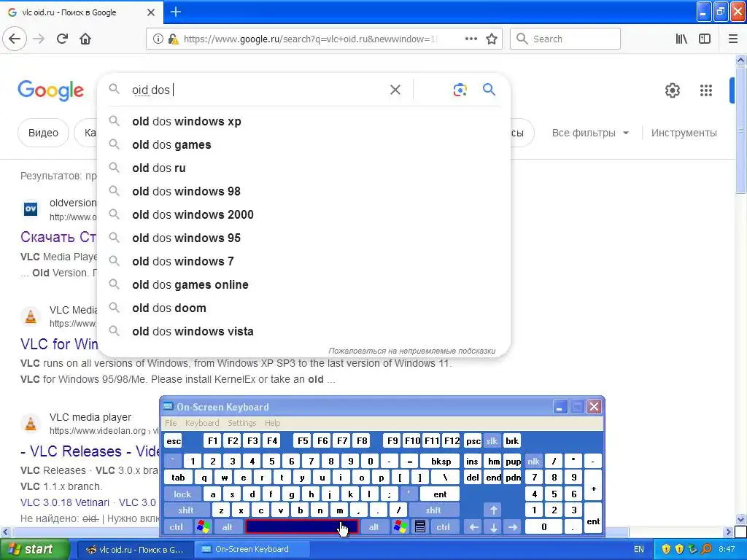Open the Firefox hamburger menu

(x=732, y=39)
